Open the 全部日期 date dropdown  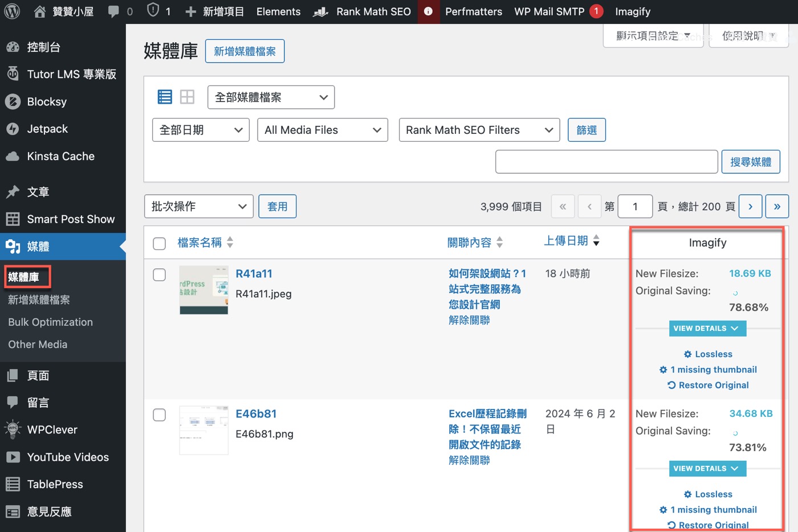click(201, 130)
